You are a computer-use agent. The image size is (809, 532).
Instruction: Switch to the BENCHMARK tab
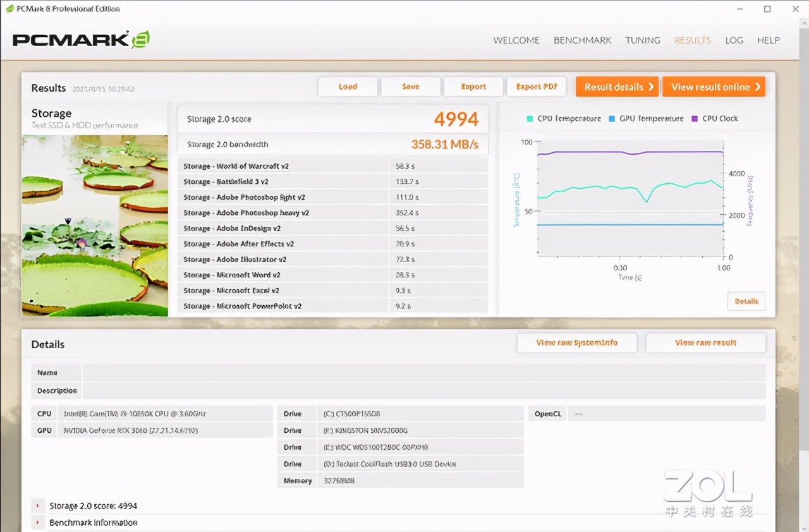pos(583,40)
